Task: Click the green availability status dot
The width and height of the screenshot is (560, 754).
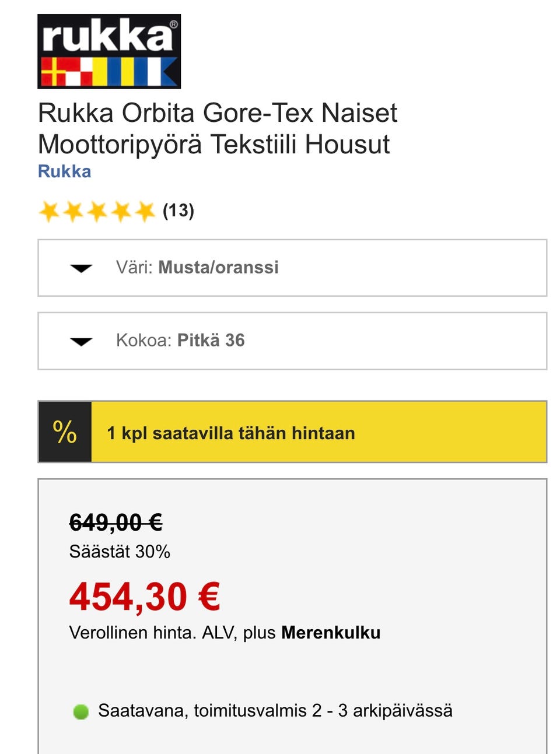Action: coord(80,711)
